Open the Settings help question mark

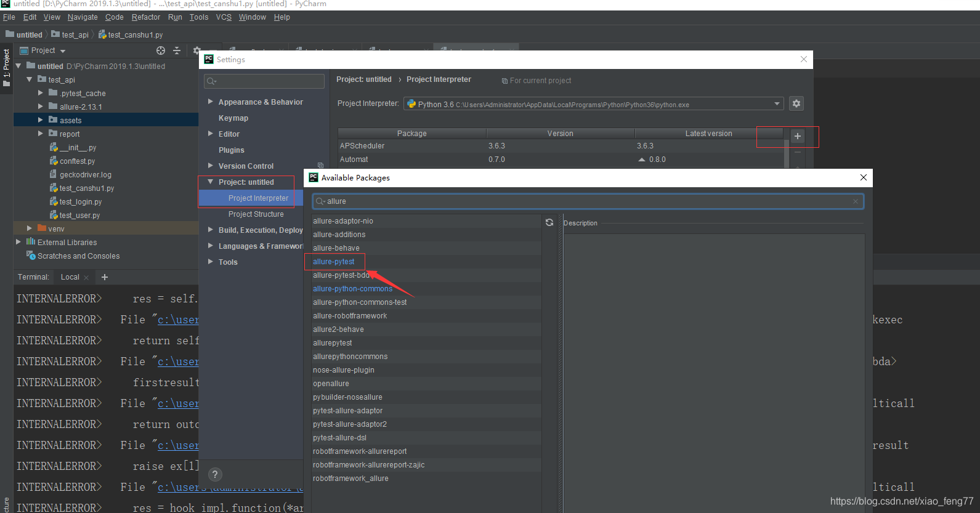click(x=215, y=474)
